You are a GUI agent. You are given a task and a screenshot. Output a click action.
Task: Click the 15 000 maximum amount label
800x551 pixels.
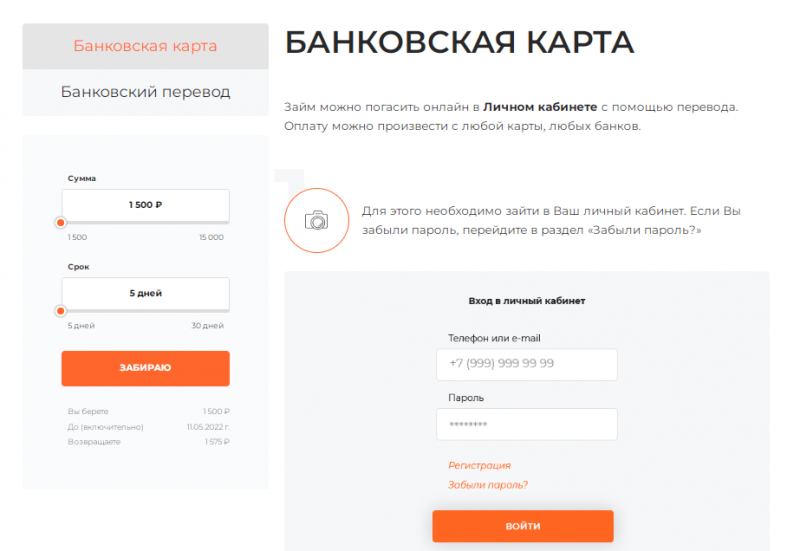point(211,238)
